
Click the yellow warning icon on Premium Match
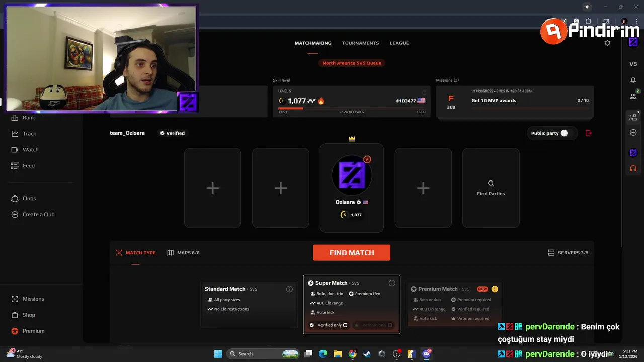pos(495,289)
